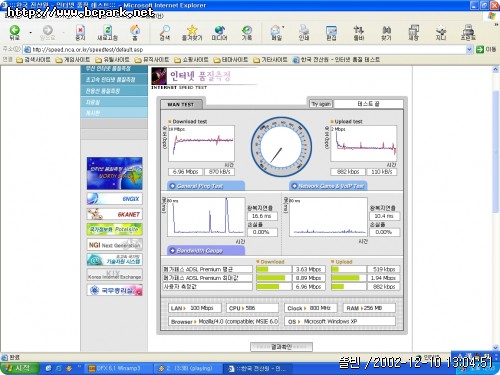
Task: Click the LAN 100 Mbps info field
Action: [195, 308]
